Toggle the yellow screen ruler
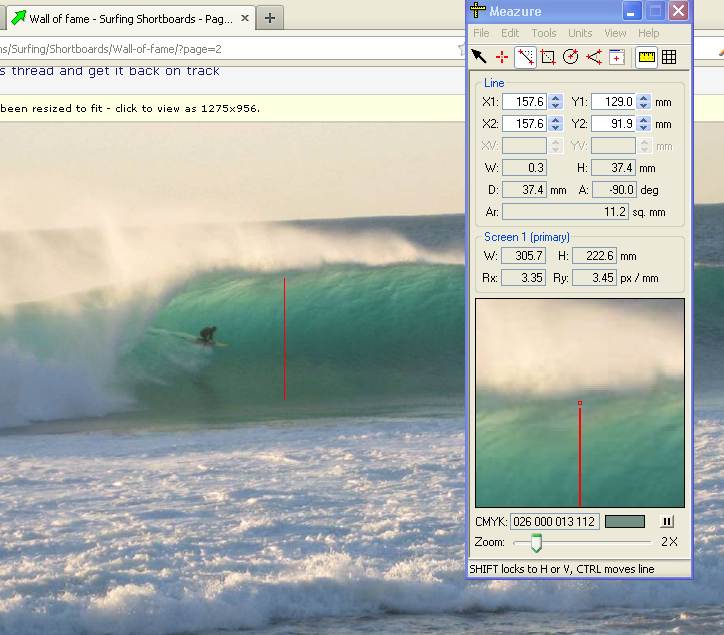 coord(646,57)
